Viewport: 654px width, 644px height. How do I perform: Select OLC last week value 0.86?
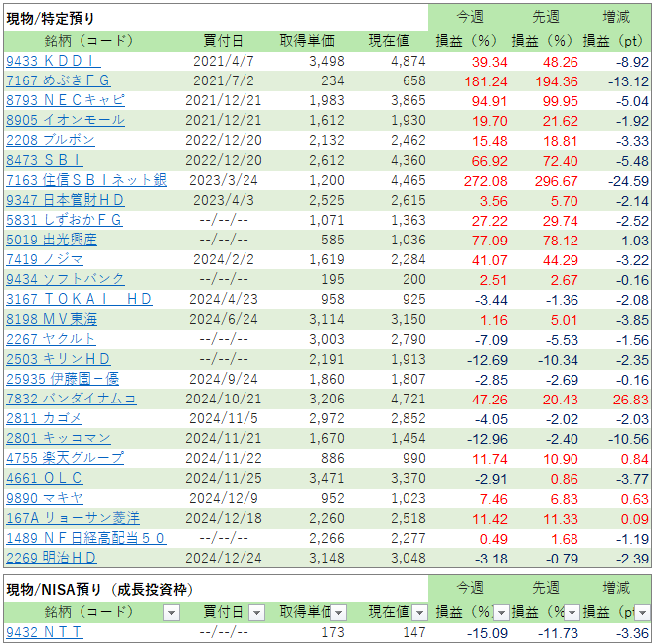pos(565,479)
